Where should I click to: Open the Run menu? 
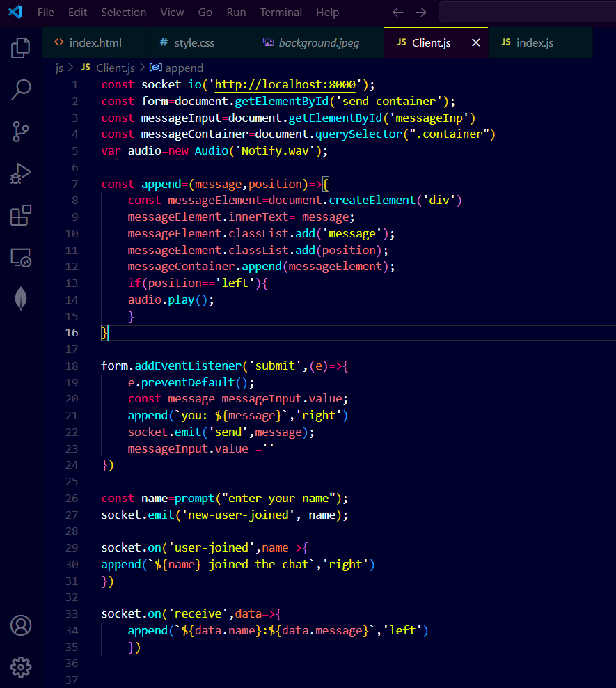pyautogui.click(x=236, y=13)
